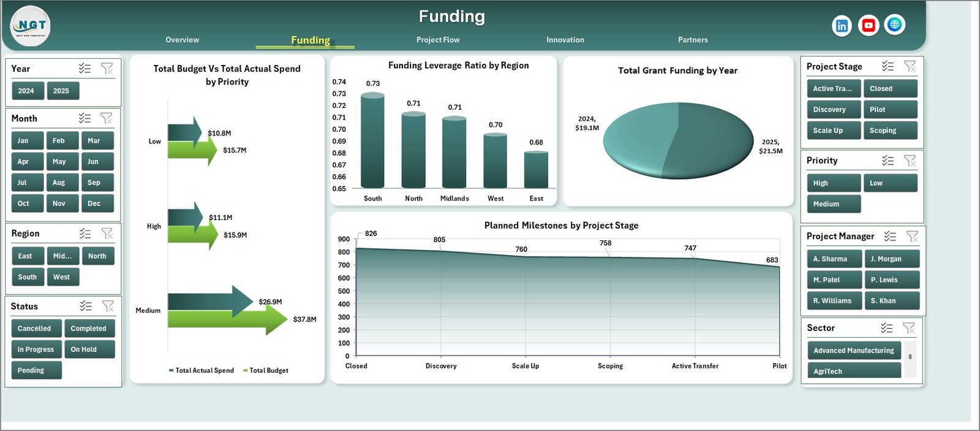Viewport: 980px width, 431px height.
Task: Clear filter on Status slicer
Action: pyautogui.click(x=108, y=306)
